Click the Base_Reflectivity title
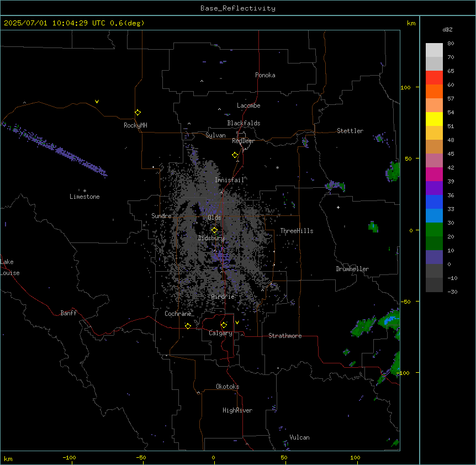Screen dimensions: 476x465 (238, 8)
